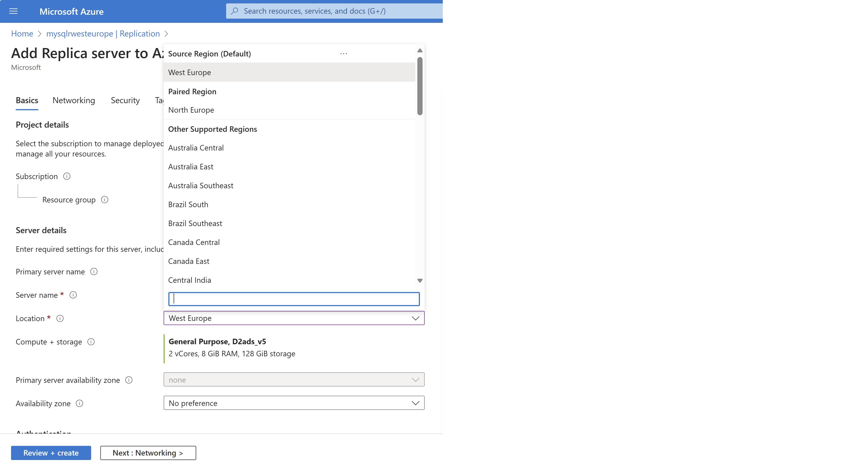Select the Networking tab
This screenshot has width=868, height=470.
pyautogui.click(x=74, y=100)
